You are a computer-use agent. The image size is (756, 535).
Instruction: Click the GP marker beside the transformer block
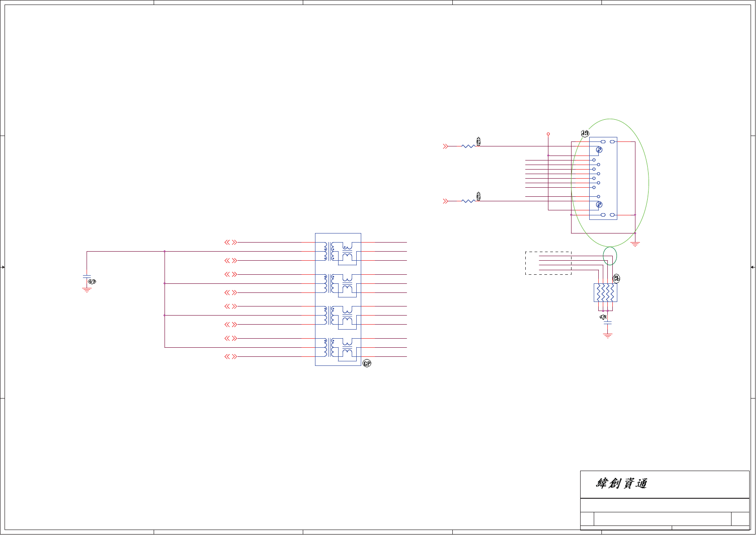click(367, 364)
